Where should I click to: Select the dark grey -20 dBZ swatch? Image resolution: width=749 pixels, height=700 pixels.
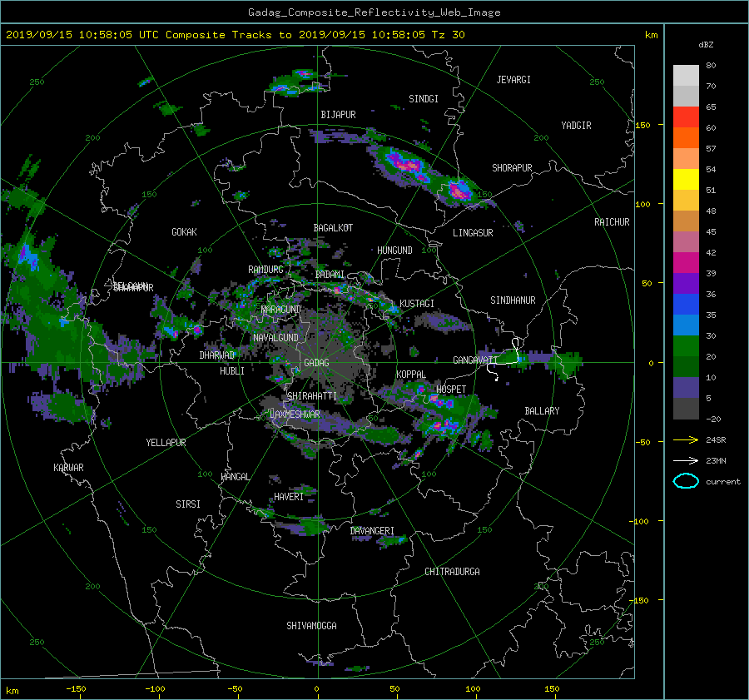click(x=686, y=409)
